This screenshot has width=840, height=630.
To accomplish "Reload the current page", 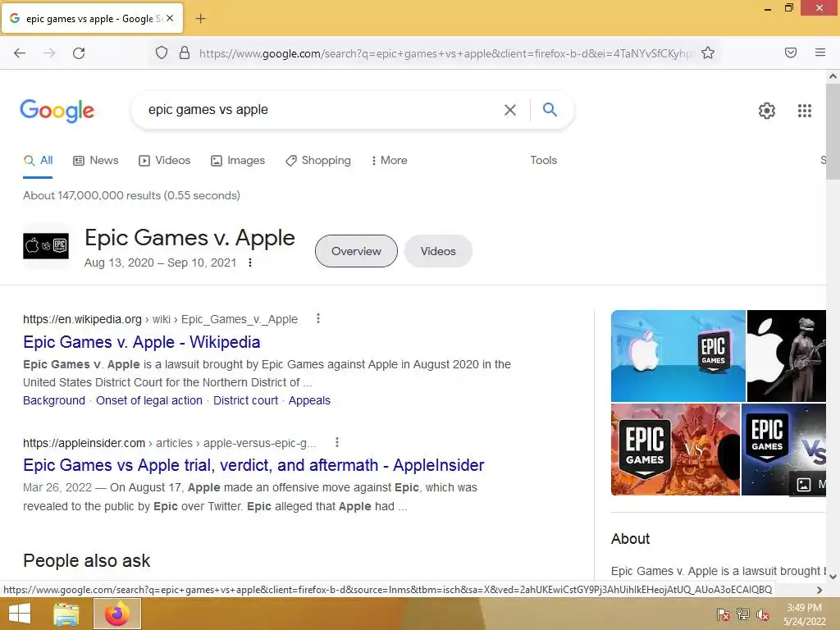I will 79,52.
